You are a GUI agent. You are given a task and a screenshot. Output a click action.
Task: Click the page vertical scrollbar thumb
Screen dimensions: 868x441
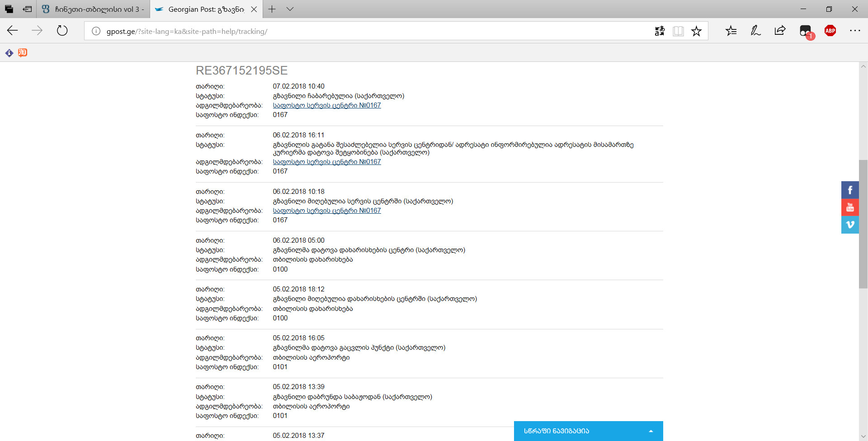click(x=863, y=224)
